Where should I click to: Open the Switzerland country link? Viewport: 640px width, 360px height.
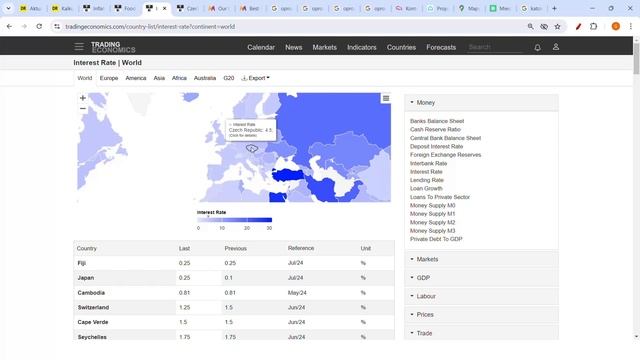tap(93, 307)
